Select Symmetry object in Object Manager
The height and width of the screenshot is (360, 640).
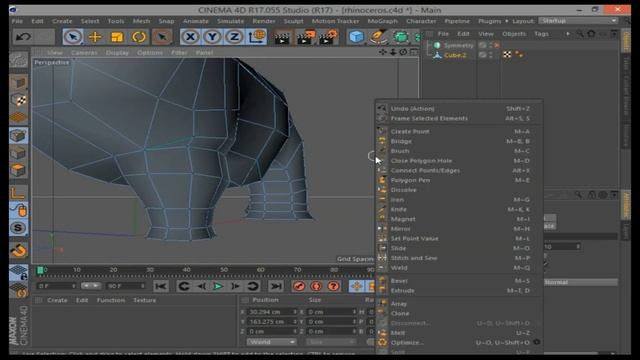[458, 45]
